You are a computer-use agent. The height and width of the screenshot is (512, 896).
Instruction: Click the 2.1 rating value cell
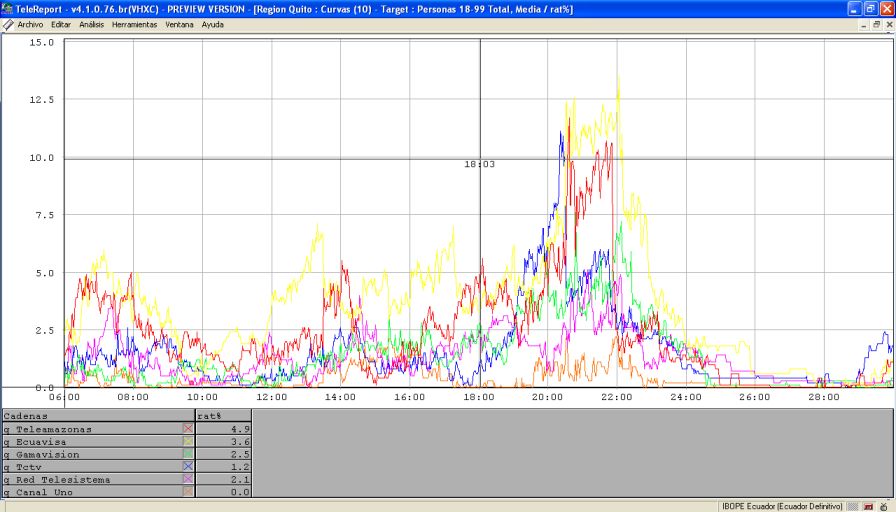coord(223,479)
